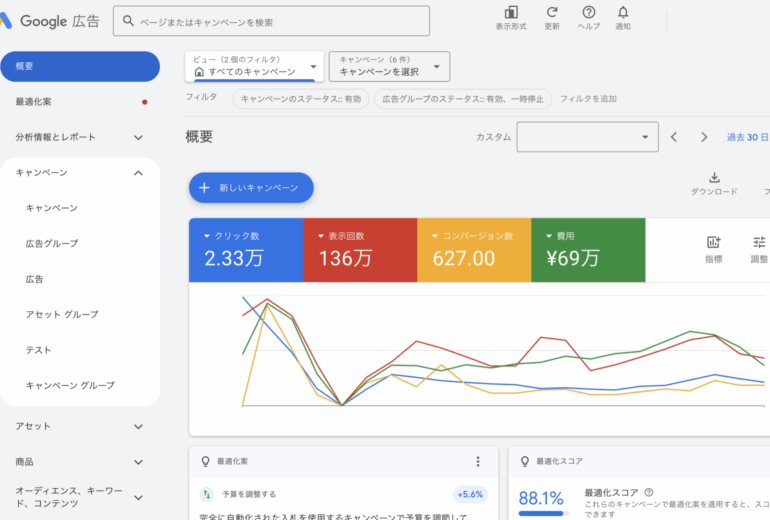Screen dimensions: 770x520
Task: Click the 予算を調整する arrows icon
Action: pos(207,494)
